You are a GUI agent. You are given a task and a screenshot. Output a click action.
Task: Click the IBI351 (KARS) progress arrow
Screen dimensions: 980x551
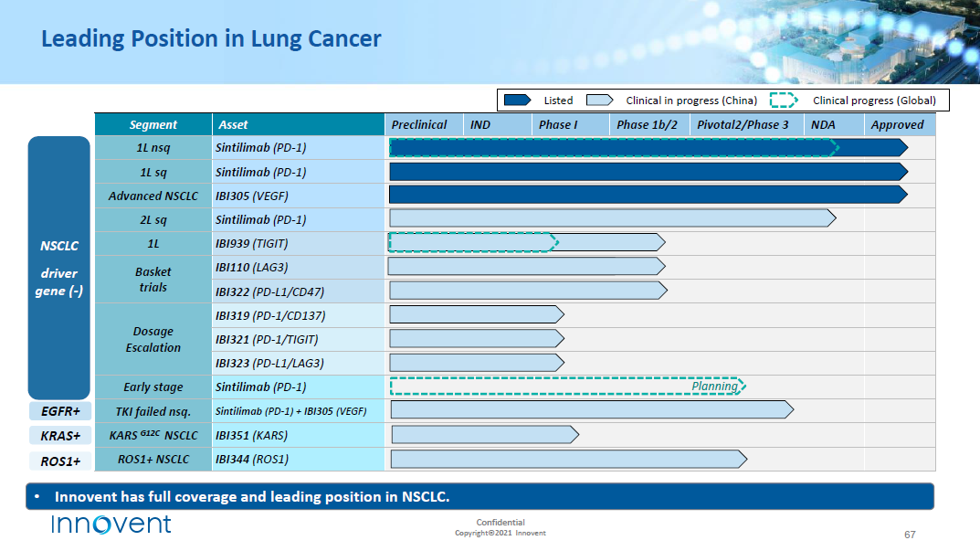[x=485, y=434]
